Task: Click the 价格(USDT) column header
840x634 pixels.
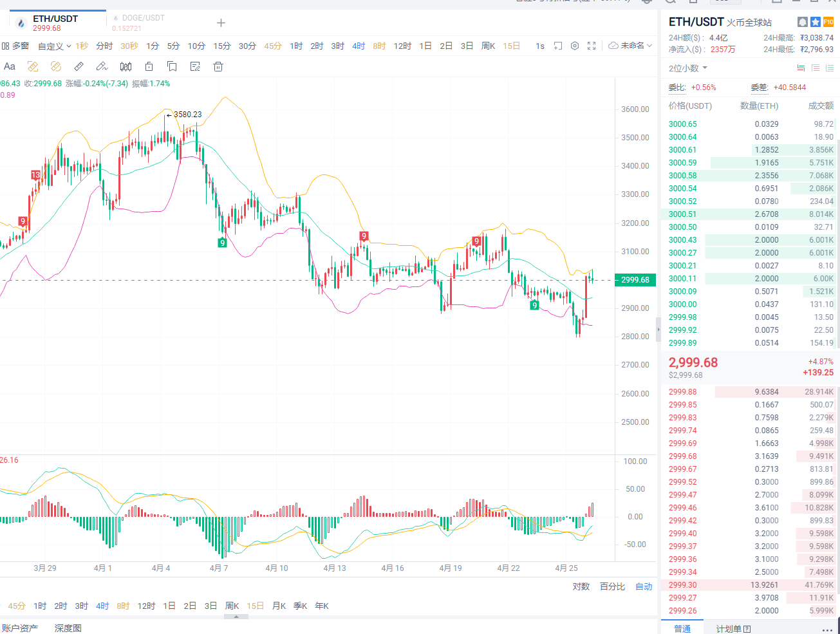Action: [690, 106]
